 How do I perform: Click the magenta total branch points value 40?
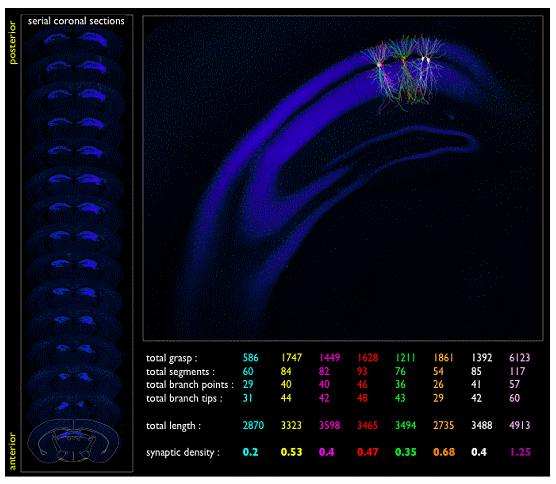pos(324,384)
